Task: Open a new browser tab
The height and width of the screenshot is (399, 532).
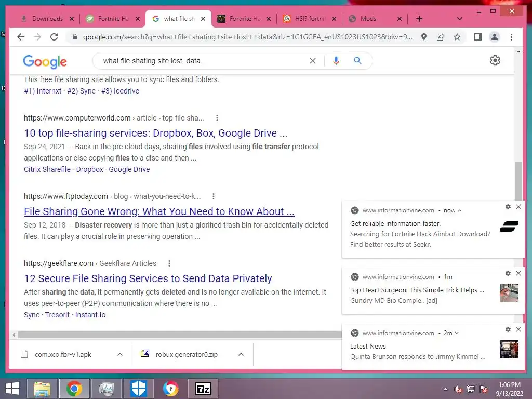Action: tap(419, 19)
